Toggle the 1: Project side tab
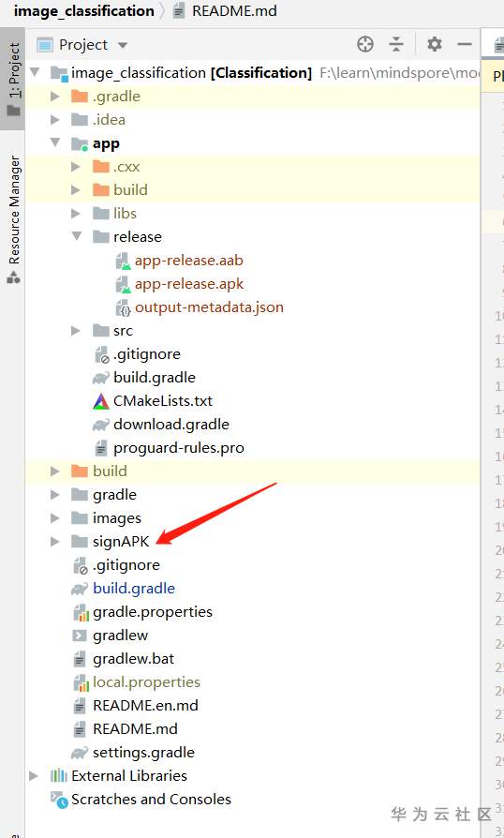 (x=13, y=81)
